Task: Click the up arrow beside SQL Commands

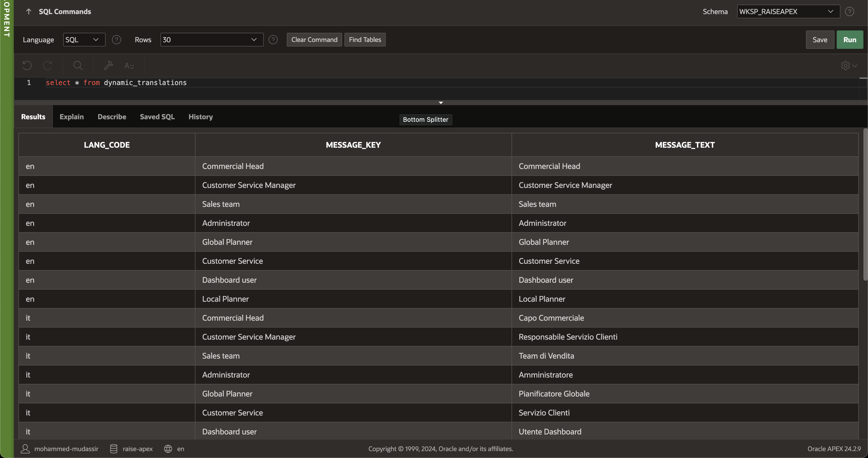Action: (29, 11)
